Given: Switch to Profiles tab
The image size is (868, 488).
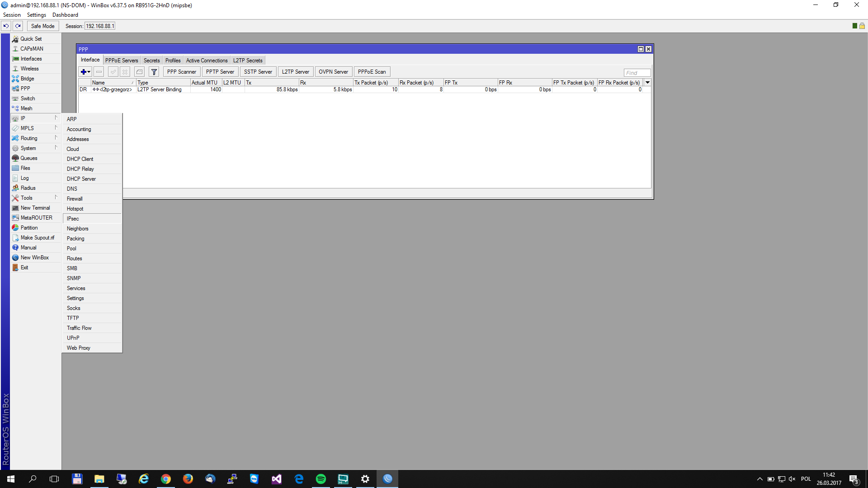Looking at the screenshot, I should tap(173, 61).
